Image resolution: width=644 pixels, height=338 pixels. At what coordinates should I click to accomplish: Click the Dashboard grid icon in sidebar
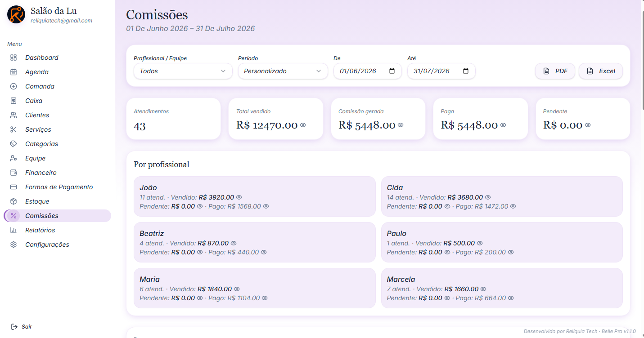coord(14,58)
